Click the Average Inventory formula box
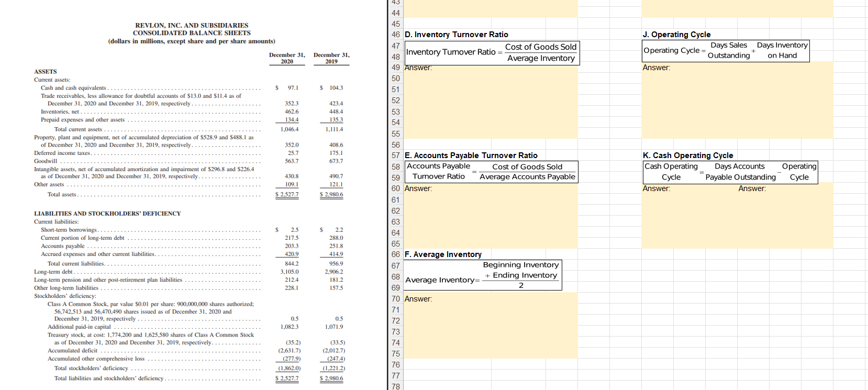 click(483, 275)
